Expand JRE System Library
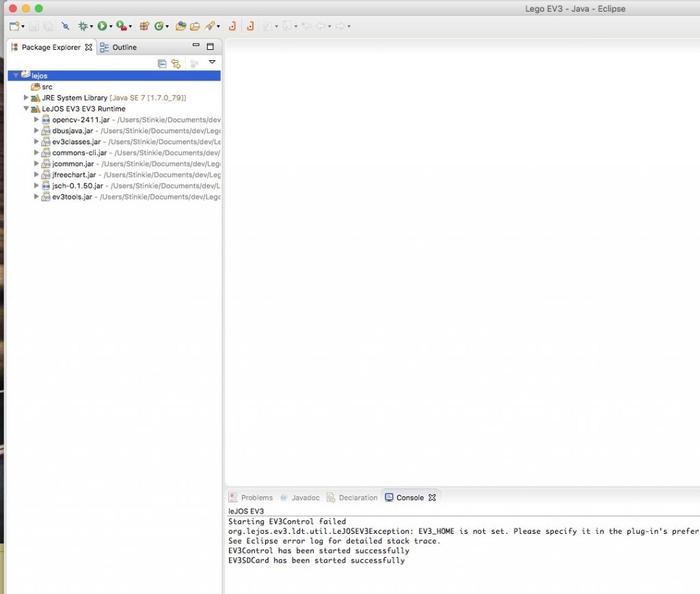 [x=26, y=97]
